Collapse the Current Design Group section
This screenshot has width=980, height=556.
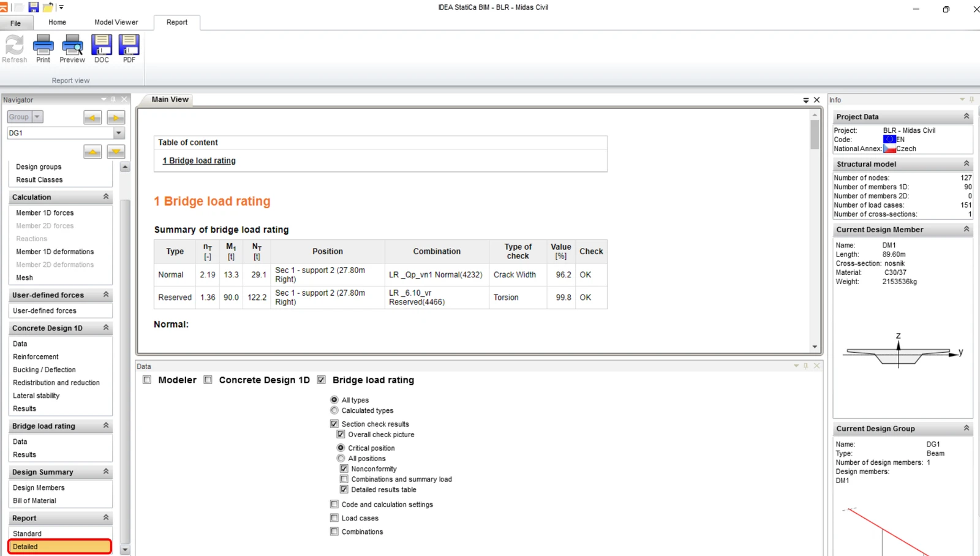(x=967, y=428)
